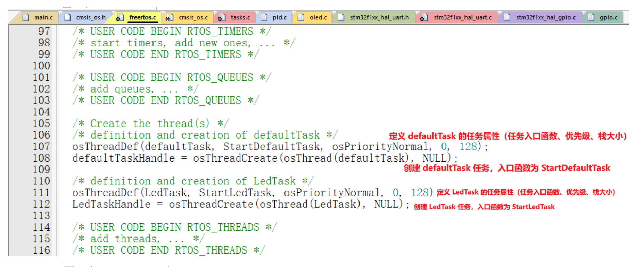Viewport: 644px width, 267px height.
Task: Click the 'USER CODE END RTOS_QUEUES' comment
Action: click(166, 101)
